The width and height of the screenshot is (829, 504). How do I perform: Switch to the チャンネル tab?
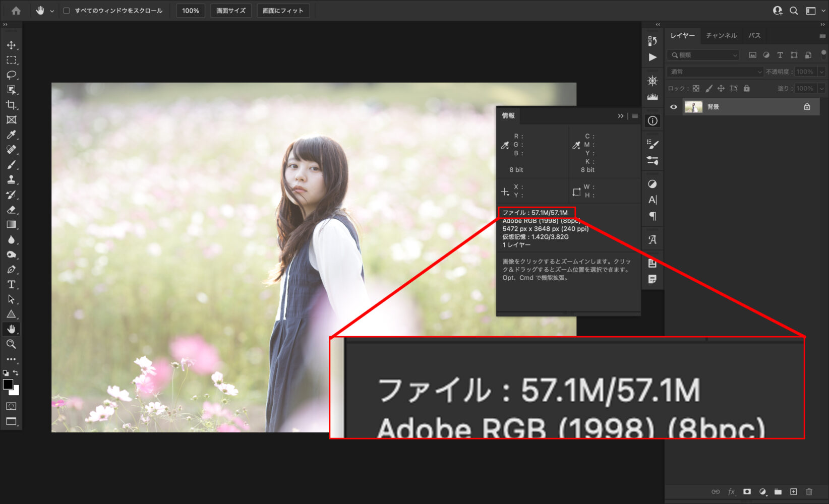pos(721,35)
